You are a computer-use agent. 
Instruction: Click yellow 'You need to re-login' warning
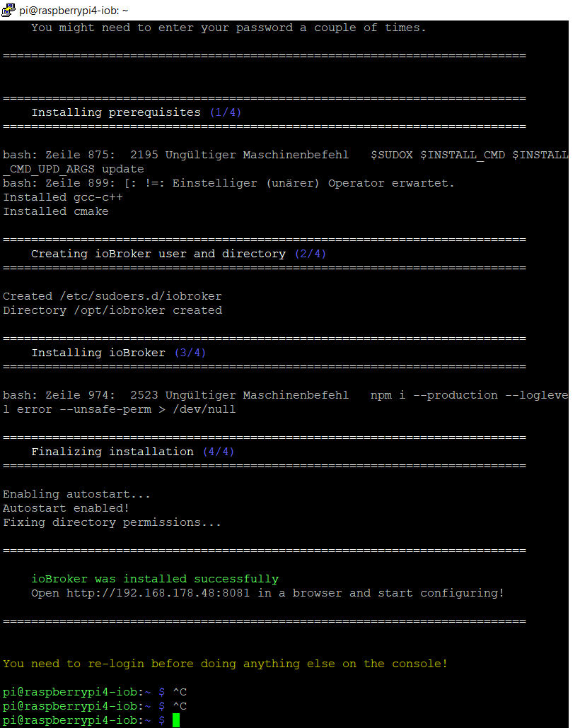tap(226, 664)
